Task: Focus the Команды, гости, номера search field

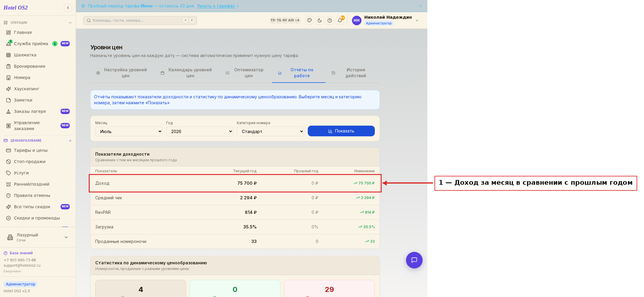Action: [140, 20]
